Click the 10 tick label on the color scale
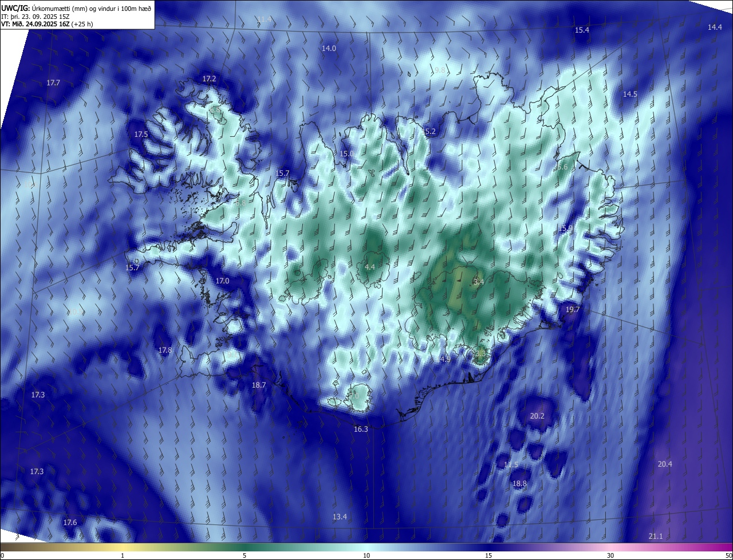The width and height of the screenshot is (733, 560). (x=366, y=556)
